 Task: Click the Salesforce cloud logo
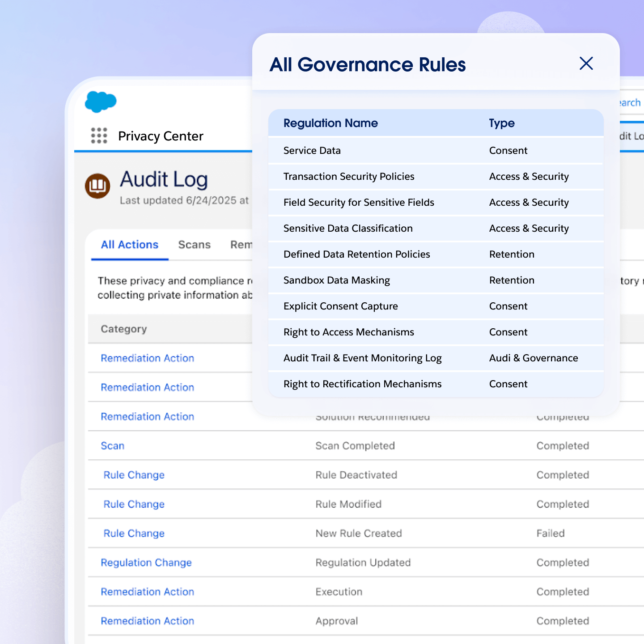tap(101, 102)
